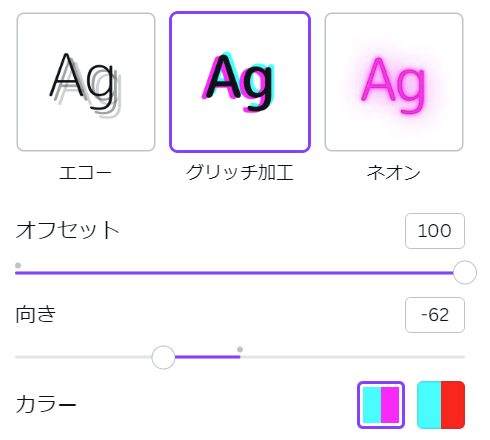
Task: Focus the オフセット value field showing 100
Action: pyautogui.click(x=435, y=231)
